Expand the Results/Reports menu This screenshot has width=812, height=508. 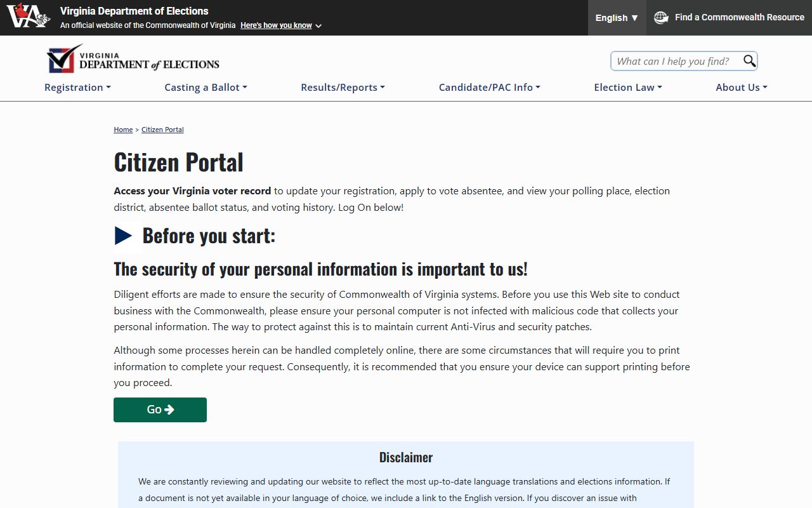click(x=343, y=88)
